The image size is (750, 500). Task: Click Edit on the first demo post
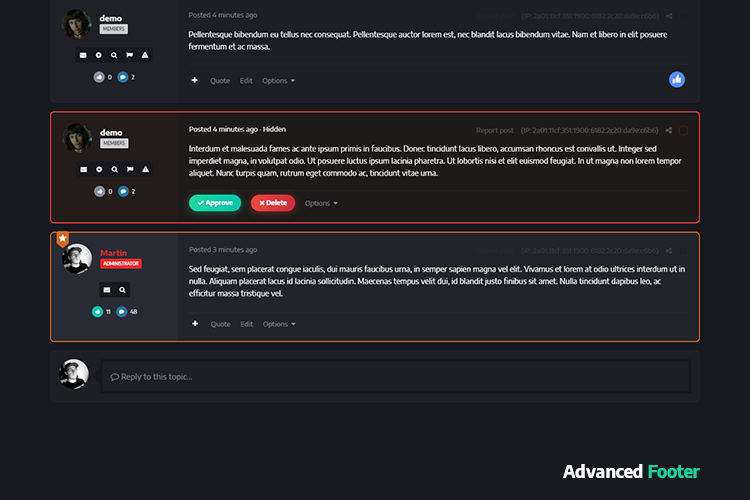[246, 81]
